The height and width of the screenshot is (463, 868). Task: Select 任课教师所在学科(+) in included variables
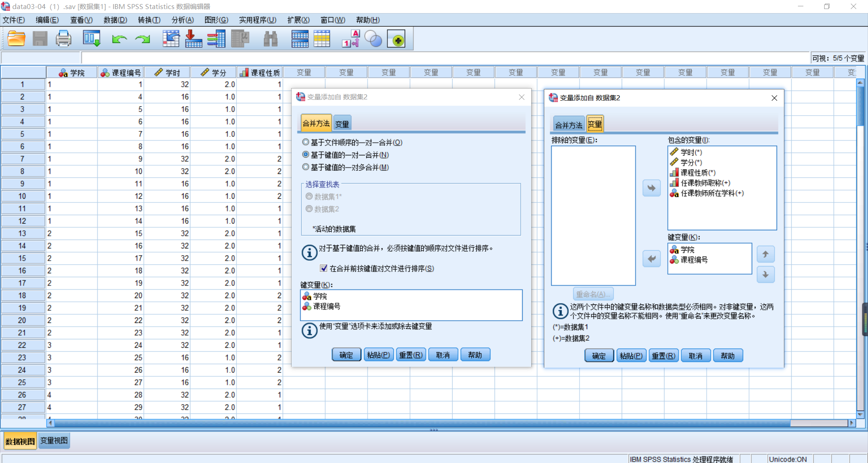click(x=707, y=193)
